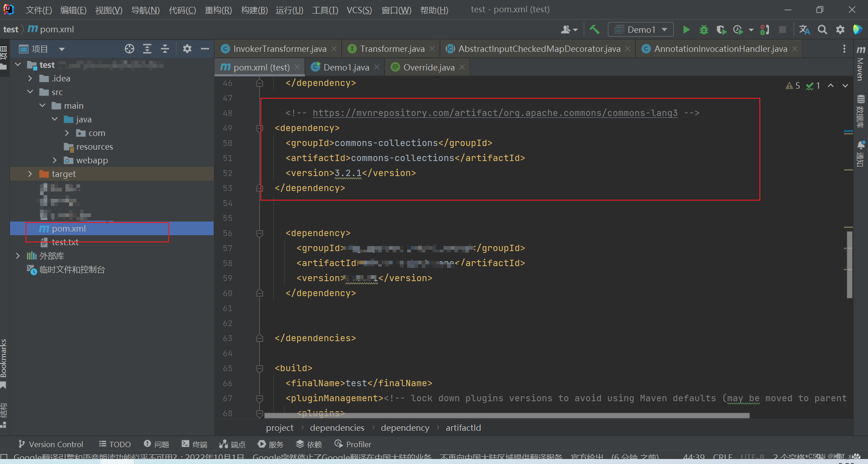
Task: Click the warnings count indicator
Action: (x=793, y=86)
